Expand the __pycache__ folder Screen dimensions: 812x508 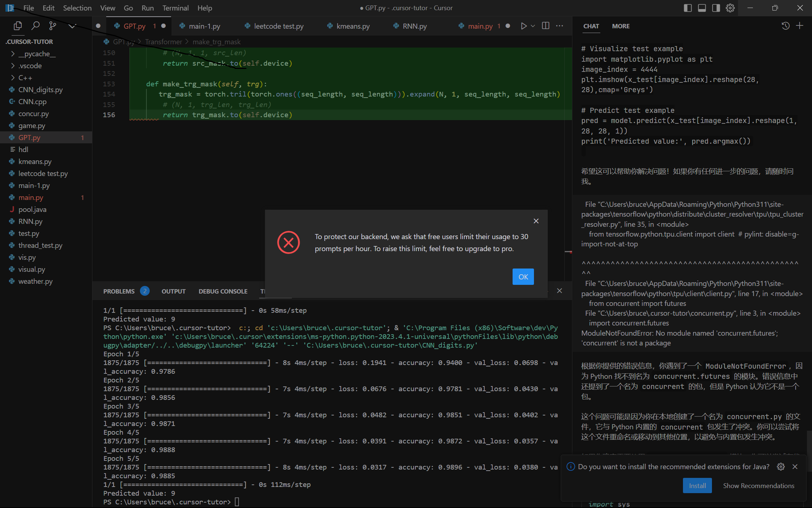[x=37, y=54]
